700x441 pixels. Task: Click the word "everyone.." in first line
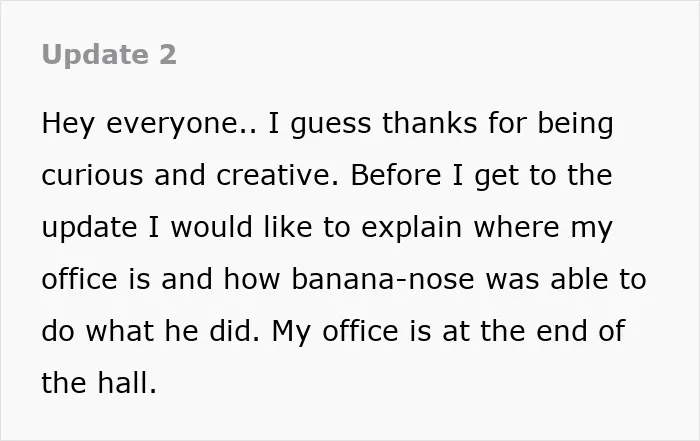tap(182, 124)
